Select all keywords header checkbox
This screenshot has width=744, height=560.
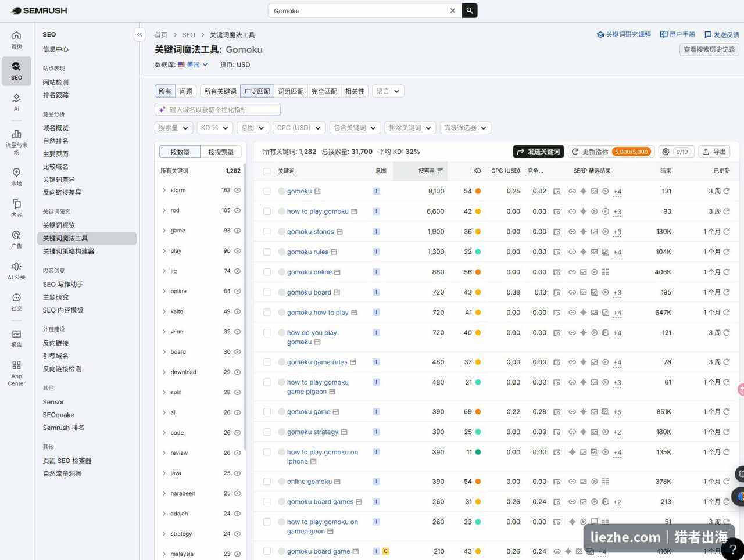pyautogui.click(x=267, y=171)
